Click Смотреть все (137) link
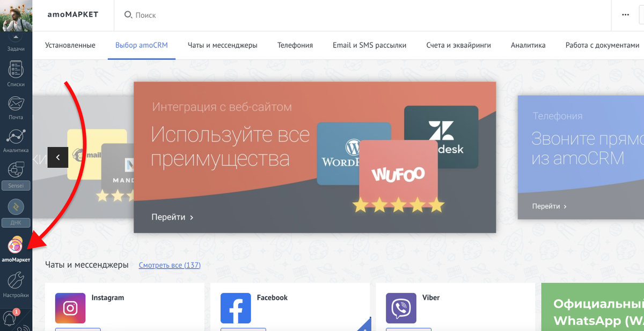This screenshot has height=331, width=644. point(170,265)
